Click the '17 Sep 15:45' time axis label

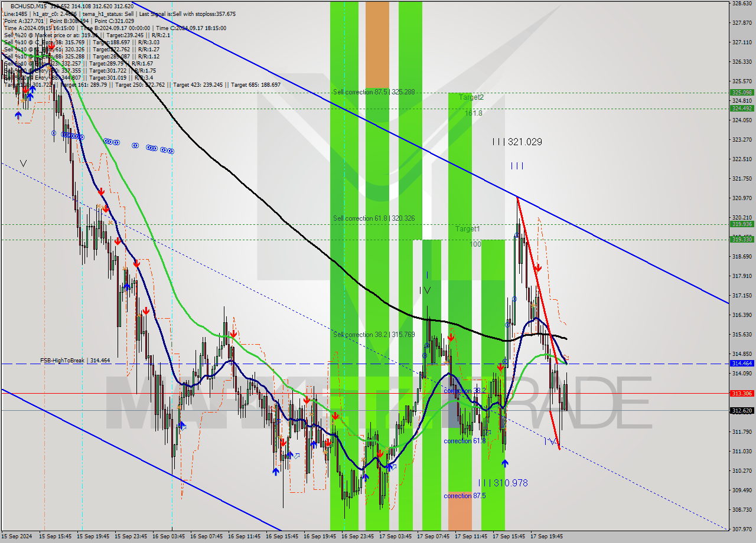coord(509,537)
